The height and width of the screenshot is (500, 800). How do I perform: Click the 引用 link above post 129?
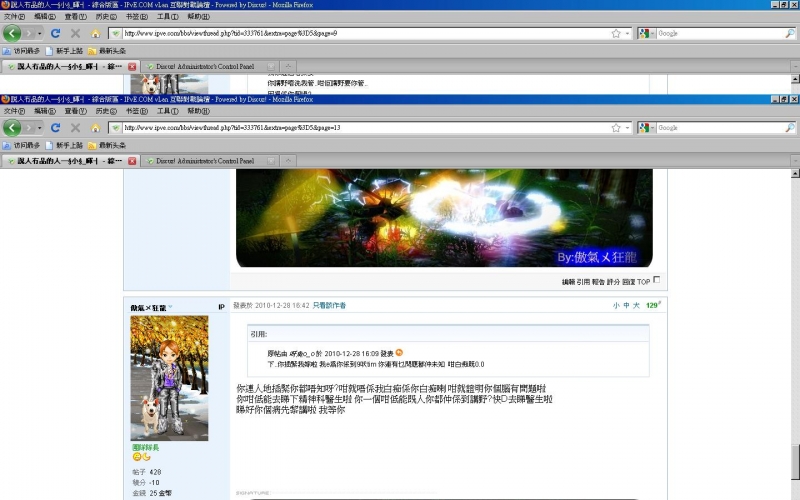coord(583,282)
